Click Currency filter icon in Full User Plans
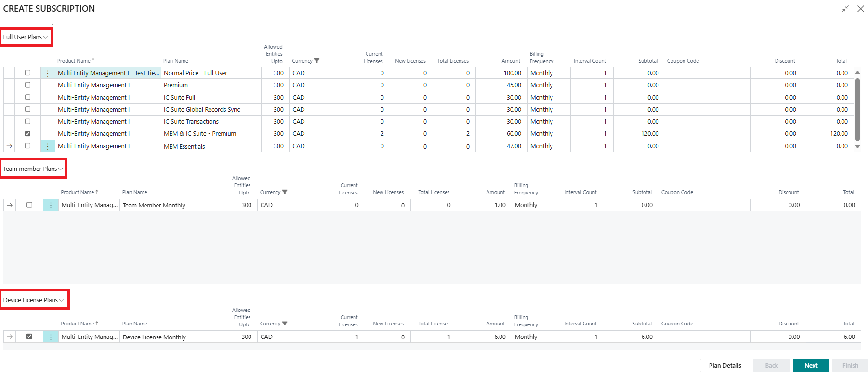This screenshot has height=376, width=868. click(316, 61)
